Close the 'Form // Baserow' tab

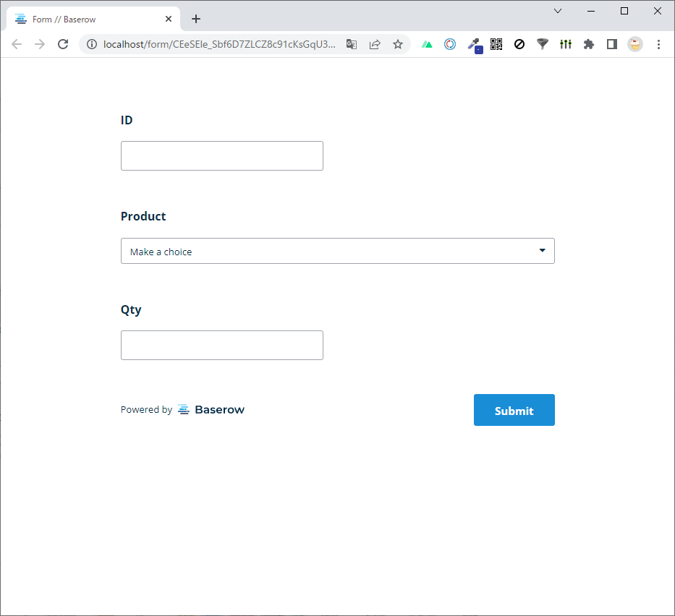pos(169,19)
